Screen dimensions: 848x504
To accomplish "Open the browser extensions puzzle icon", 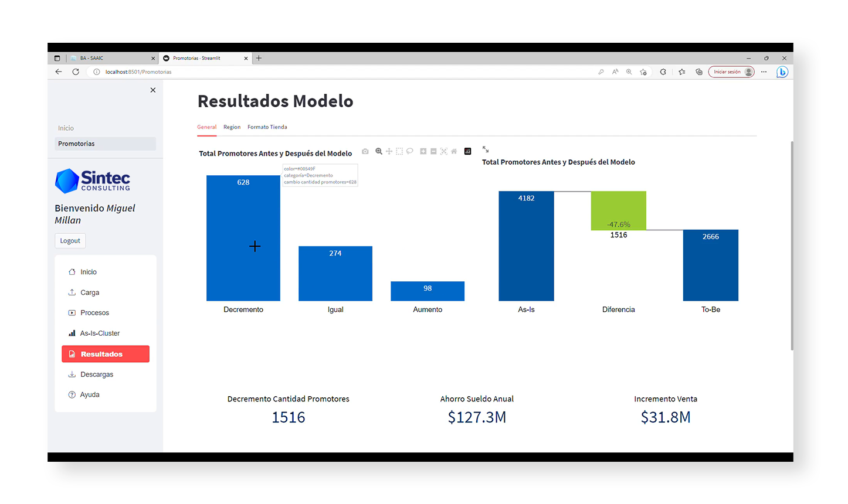I will [663, 71].
